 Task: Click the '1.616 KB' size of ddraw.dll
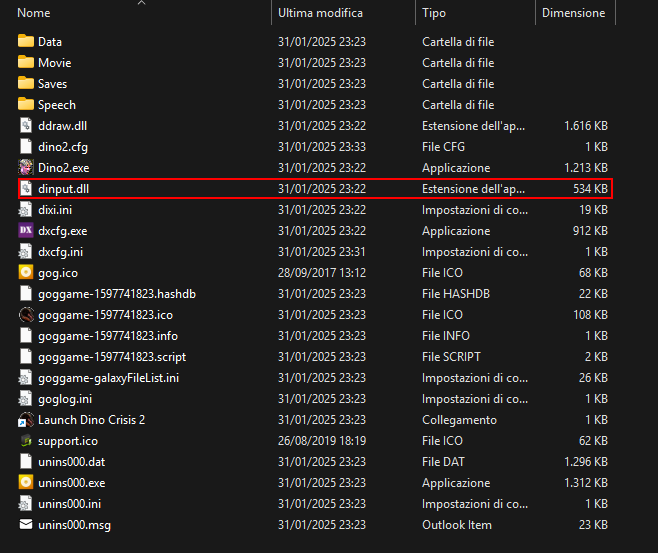586,126
